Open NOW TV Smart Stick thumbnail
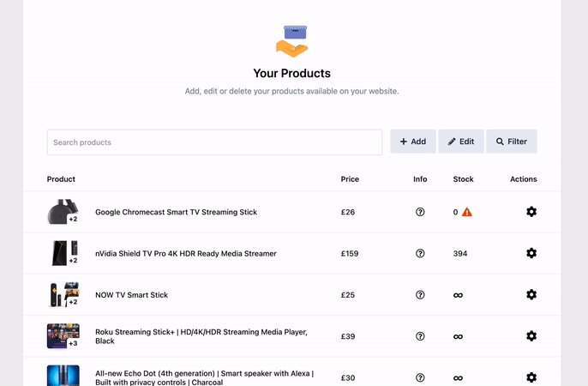 [63, 295]
